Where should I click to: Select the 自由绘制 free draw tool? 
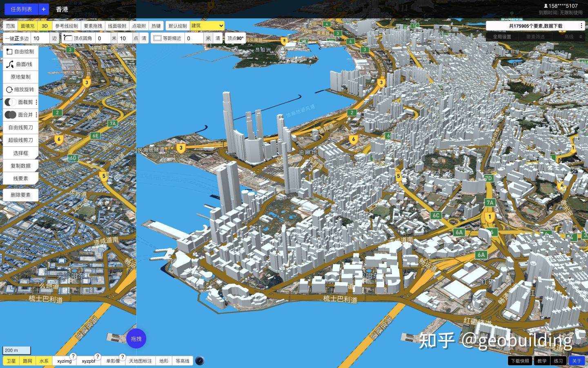click(20, 52)
